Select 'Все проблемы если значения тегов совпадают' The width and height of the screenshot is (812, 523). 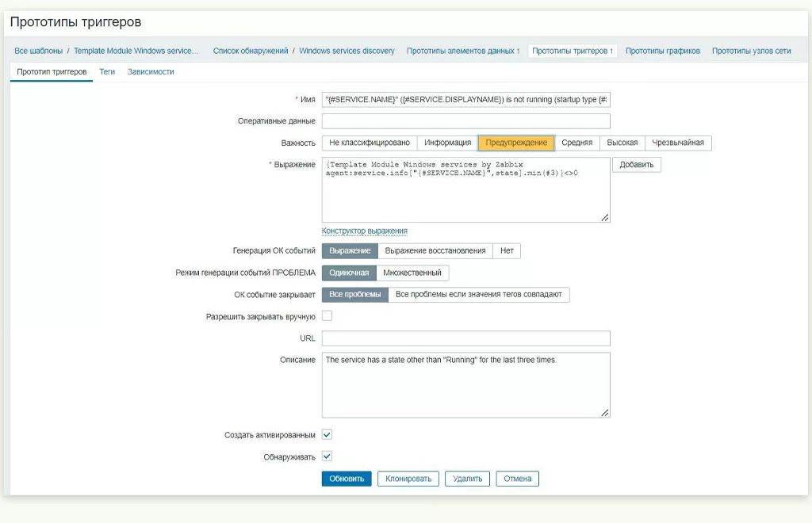point(478,295)
